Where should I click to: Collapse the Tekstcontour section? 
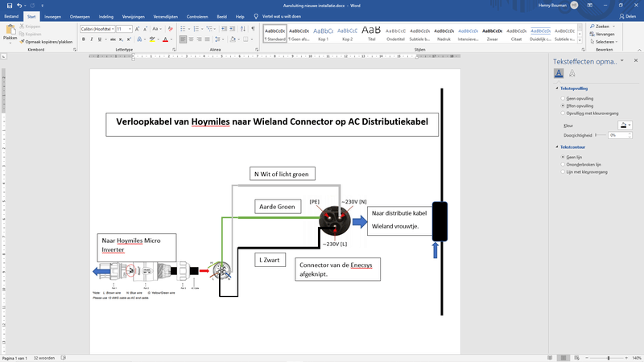click(x=557, y=147)
